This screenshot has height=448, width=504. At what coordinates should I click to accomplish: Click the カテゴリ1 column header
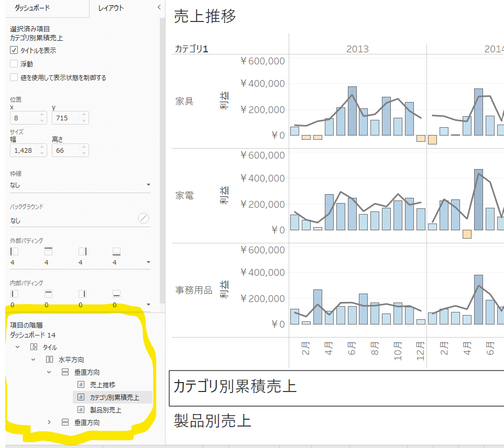(x=191, y=49)
